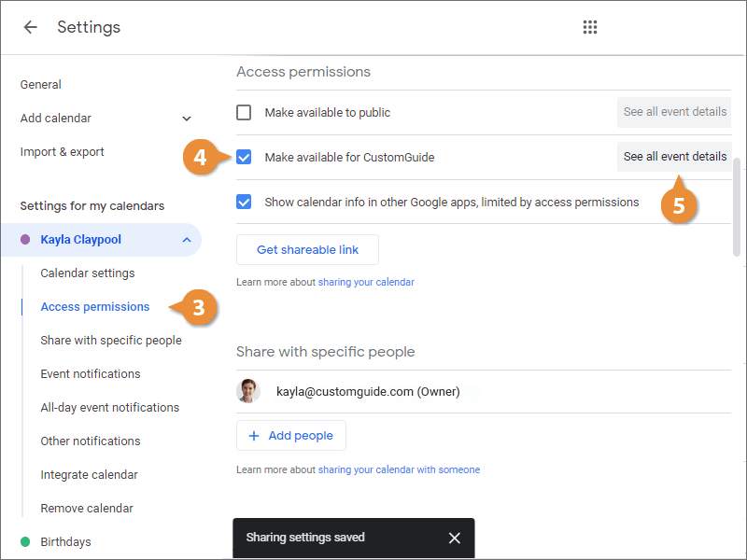The height and width of the screenshot is (560, 747).
Task: Open the Google apps grid icon
Action: pyautogui.click(x=590, y=27)
